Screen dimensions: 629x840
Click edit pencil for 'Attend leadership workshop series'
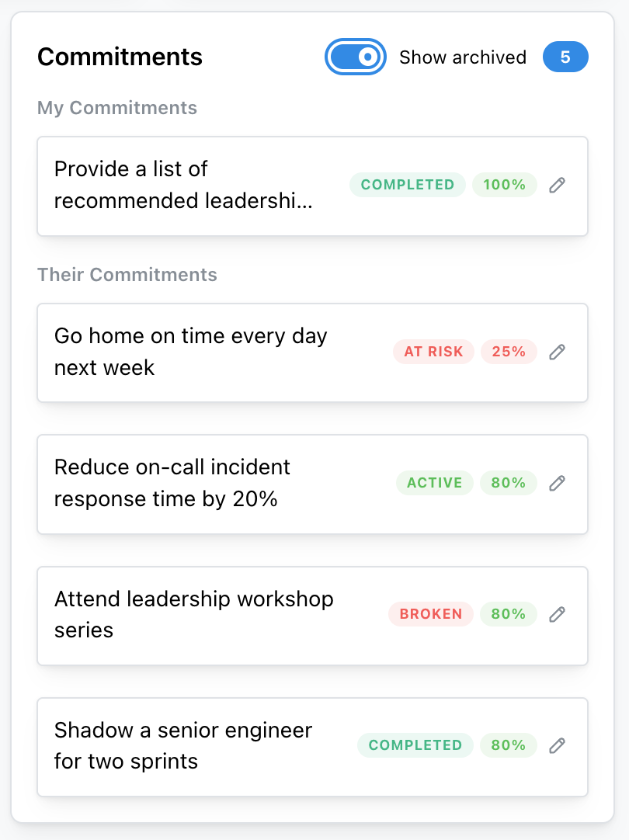557,614
